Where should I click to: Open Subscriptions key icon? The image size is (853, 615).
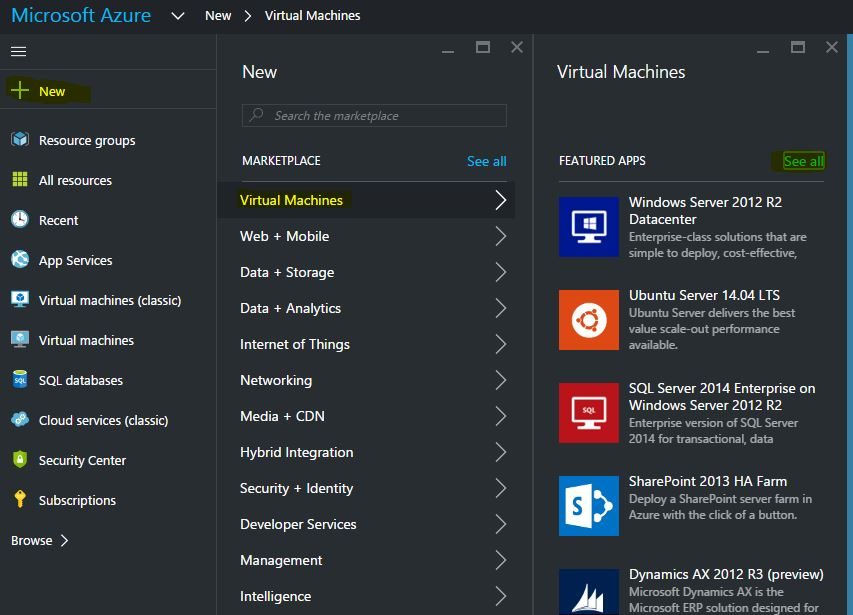click(x=20, y=500)
